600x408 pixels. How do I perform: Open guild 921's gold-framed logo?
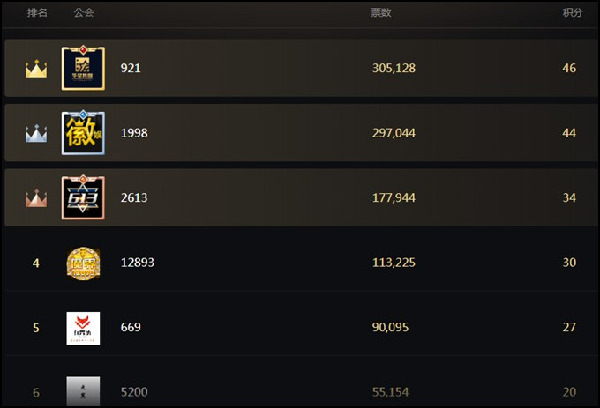pos(83,68)
